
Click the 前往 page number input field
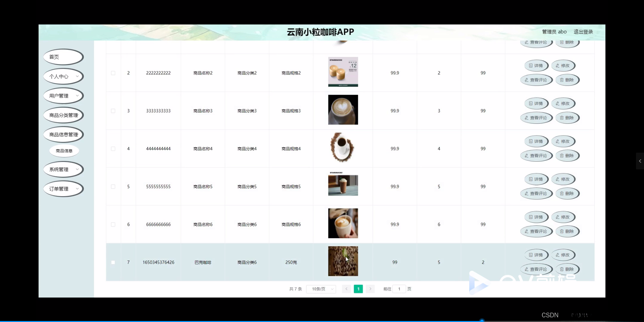tap(399, 289)
